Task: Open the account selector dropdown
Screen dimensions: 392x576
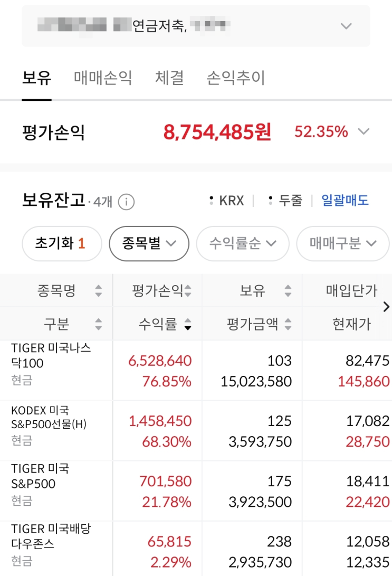Action: pyautogui.click(x=346, y=26)
